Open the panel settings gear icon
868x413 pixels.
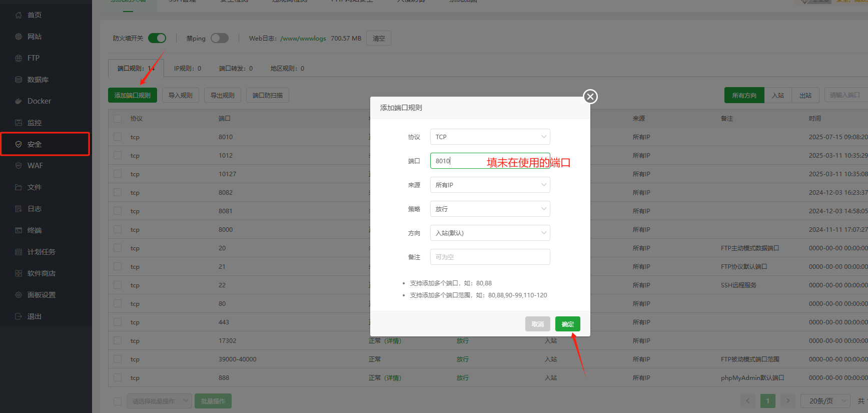[x=19, y=295]
